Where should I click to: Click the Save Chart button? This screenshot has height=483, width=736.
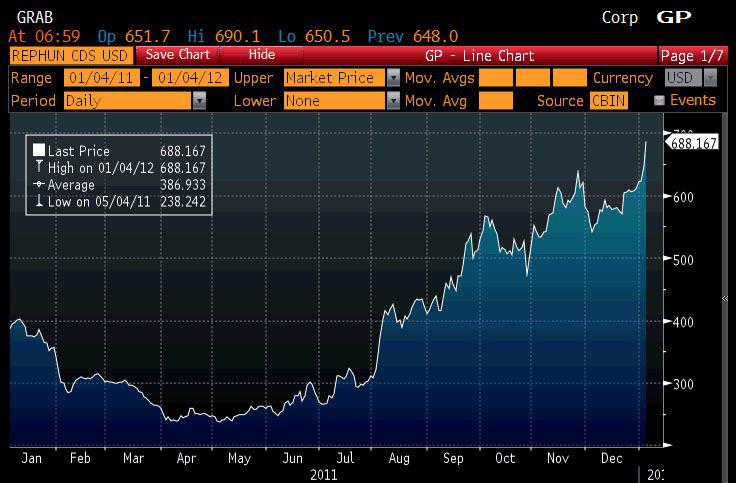tap(178, 55)
